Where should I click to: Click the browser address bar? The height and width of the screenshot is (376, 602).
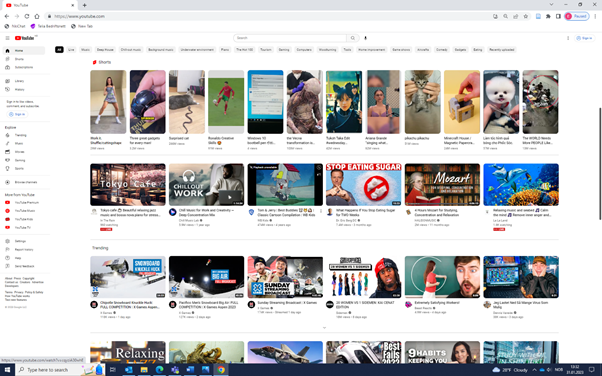tap(269, 16)
